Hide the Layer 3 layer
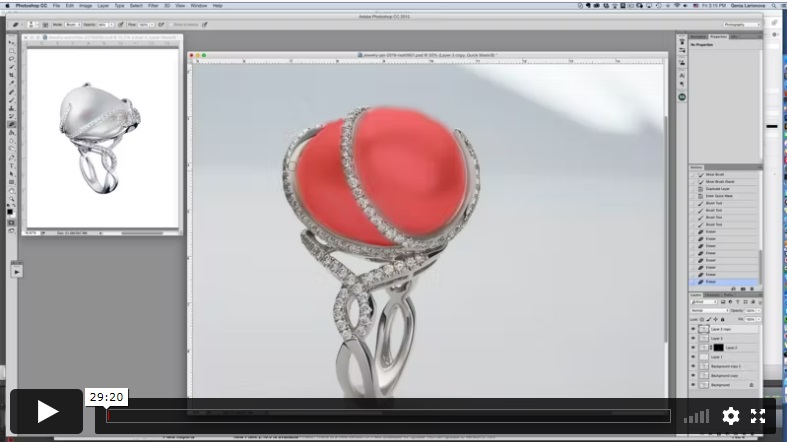Image resolution: width=787 pixels, height=442 pixels. [693, 338]
